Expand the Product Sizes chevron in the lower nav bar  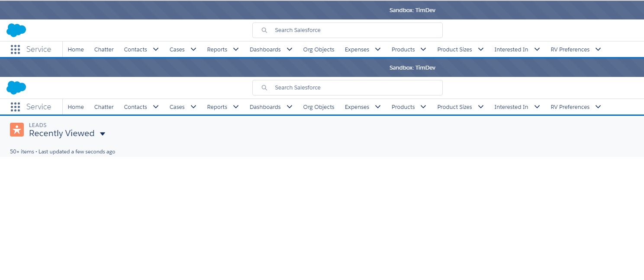pos(481,107)
